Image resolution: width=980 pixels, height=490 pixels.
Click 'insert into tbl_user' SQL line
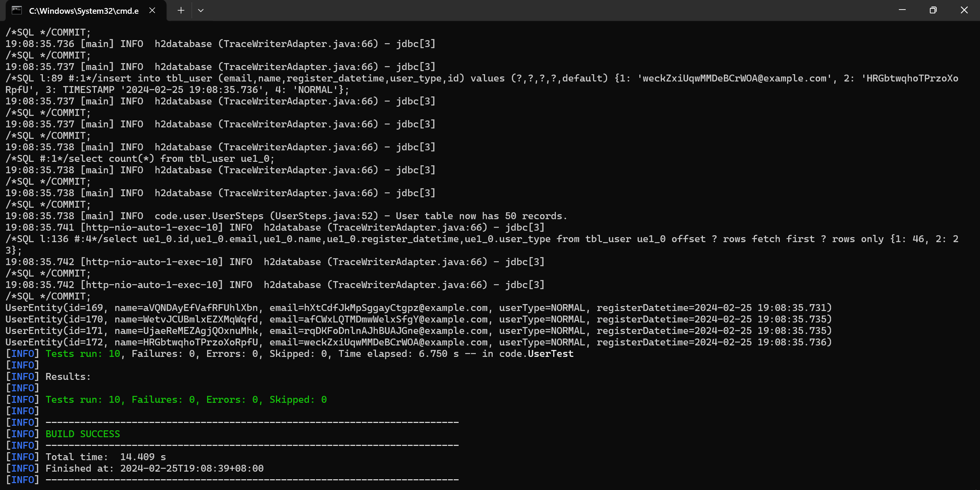click(x=482, y=78)
